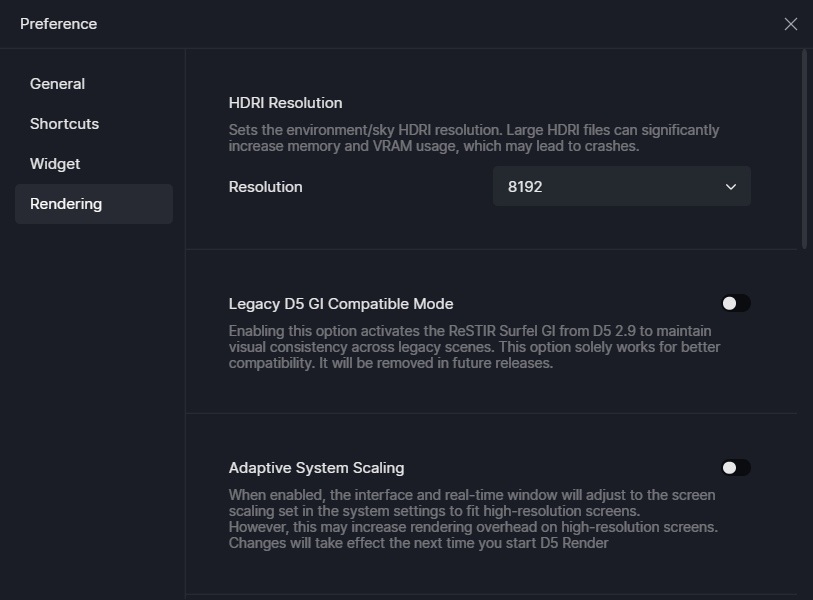Click the Legacy D5 GI Compatible Mode label

tap(340, 304)
